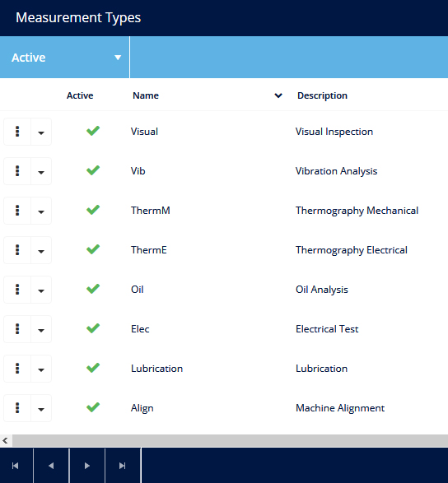Expand the dropdown arrow beside Elec row
The height and width of the screenshot is (483, 448).
click(x=41, y=329)
